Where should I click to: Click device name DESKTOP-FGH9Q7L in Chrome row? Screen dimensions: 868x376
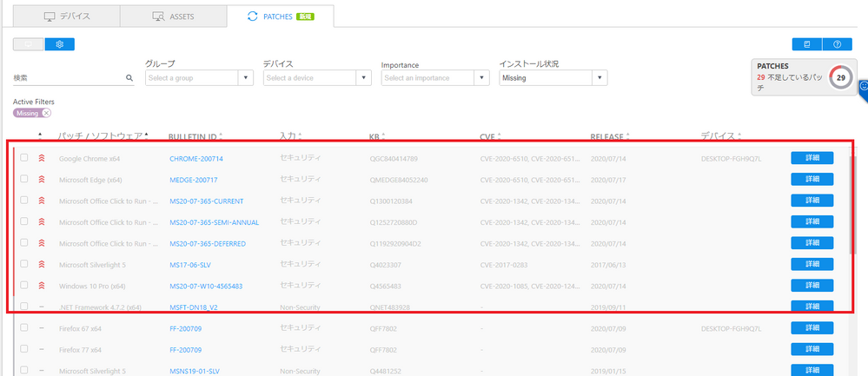pos(732,159)
